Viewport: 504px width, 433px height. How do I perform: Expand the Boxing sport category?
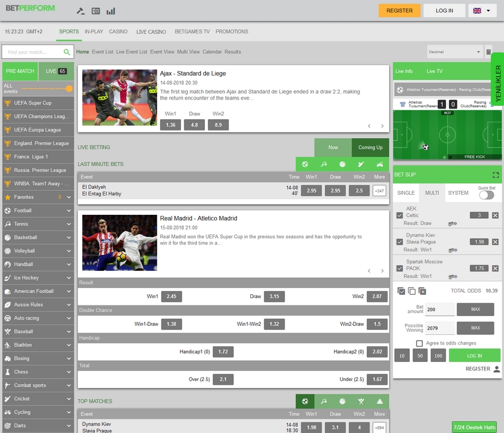coord(38,359)
